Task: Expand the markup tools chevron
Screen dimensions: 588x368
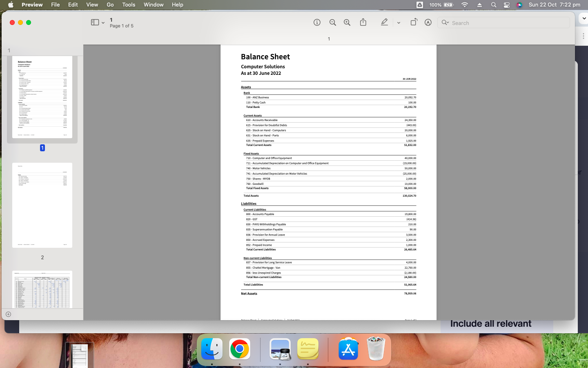Action: [x=399, y=22]
